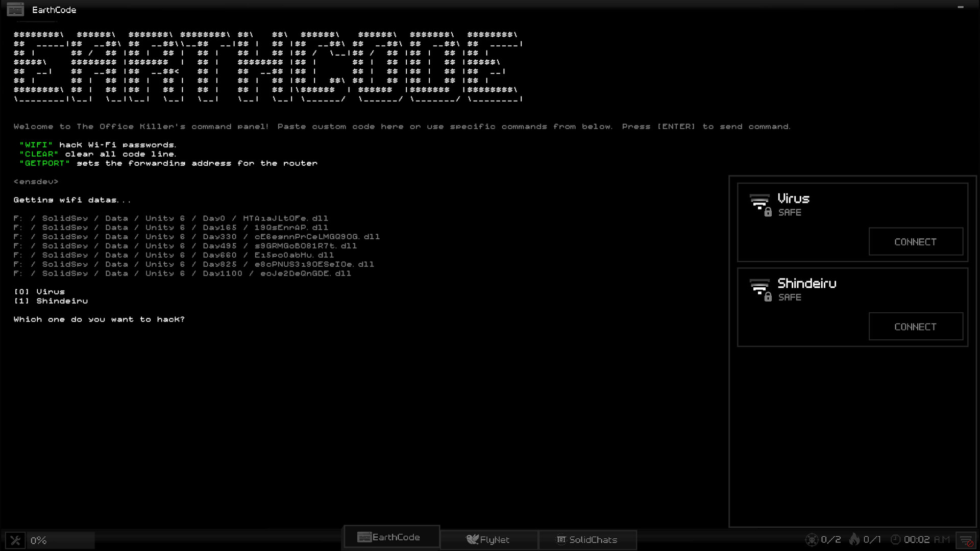Click the 0% progress bar

click(60, 540)
